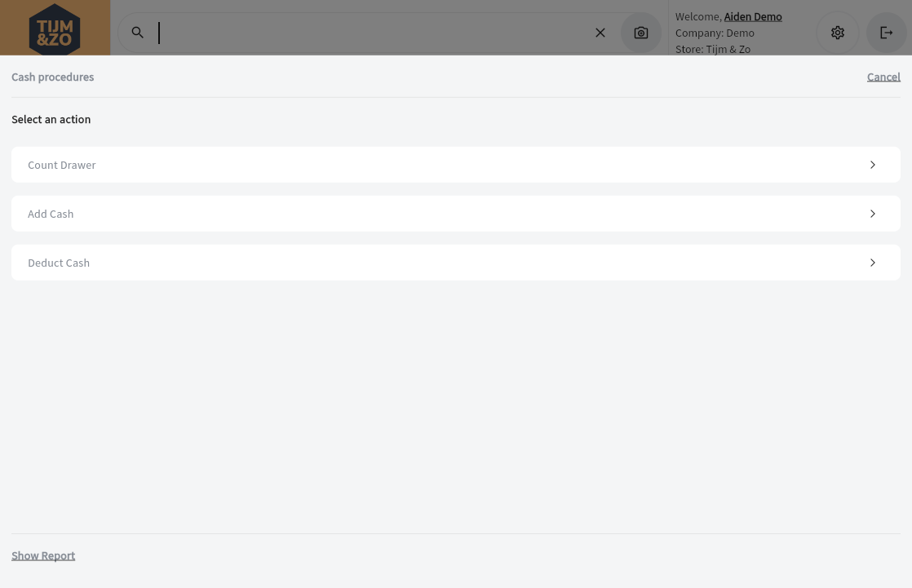Click the Tijm & Zo logo
This screenshot has width=912, height=588.
pos(55,29)
